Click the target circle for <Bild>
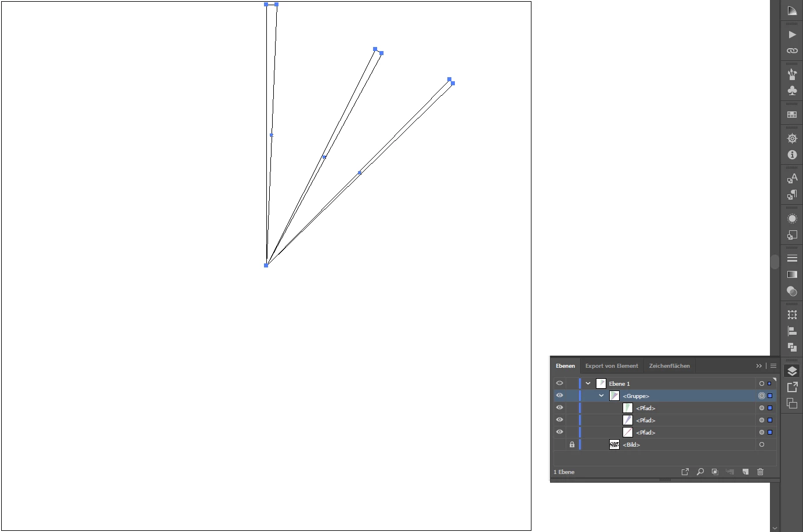Image resolution: width=803 pixels, height=532 pixels. pos(762,444)
